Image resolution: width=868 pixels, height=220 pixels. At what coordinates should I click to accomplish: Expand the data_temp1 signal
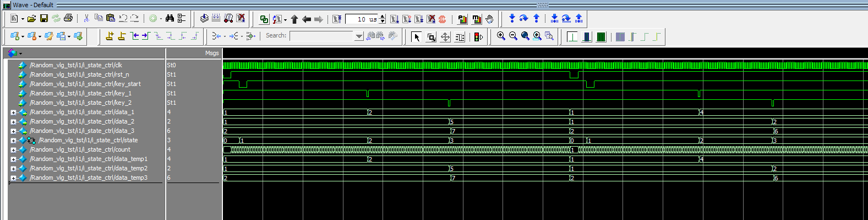(x=13, y=159)
